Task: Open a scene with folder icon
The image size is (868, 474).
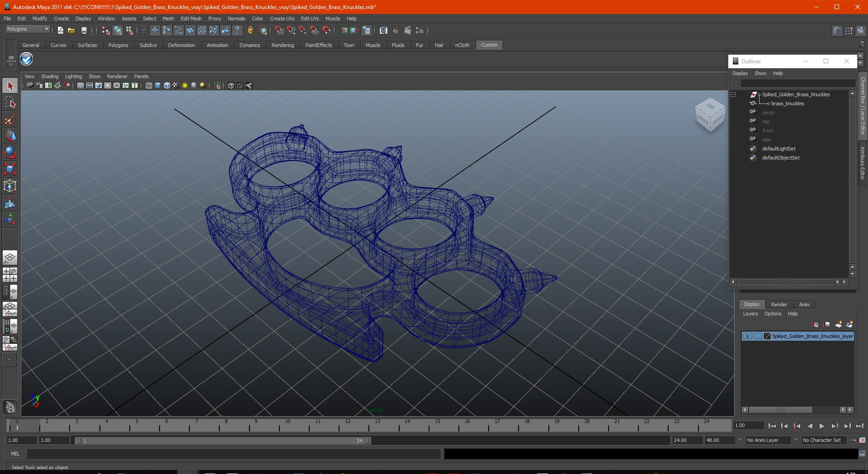Action: [71, 30]
